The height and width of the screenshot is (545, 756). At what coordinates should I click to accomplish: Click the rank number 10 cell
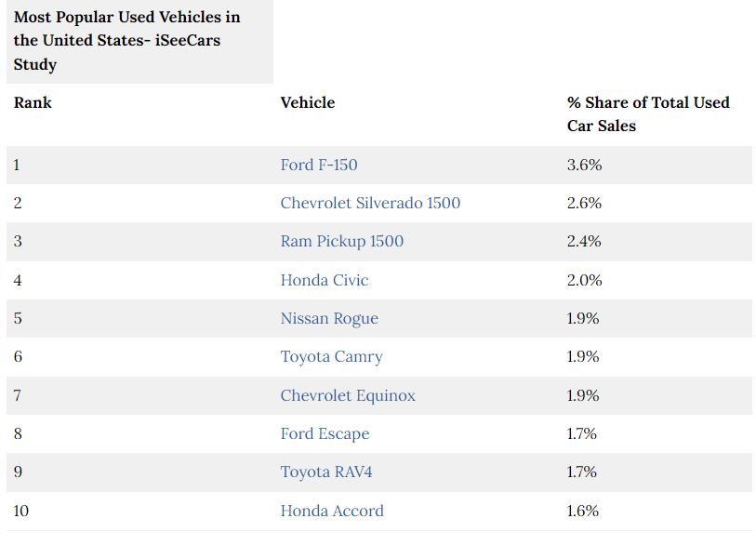pyautogui.click(x=22, y=511)
